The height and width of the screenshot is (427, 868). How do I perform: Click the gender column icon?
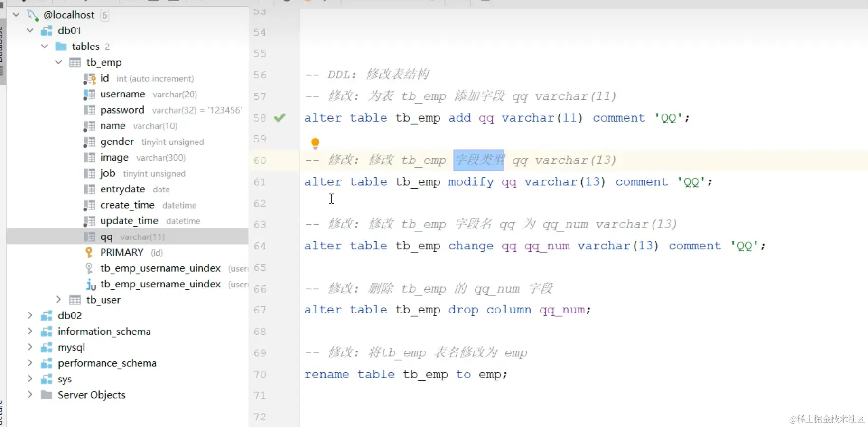(x=89, y=142)
